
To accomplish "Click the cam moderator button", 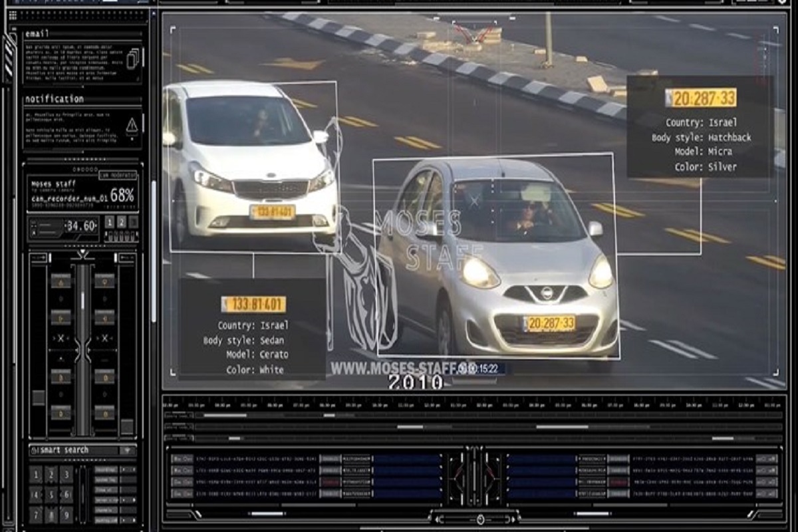I will (x=118, y=176).
